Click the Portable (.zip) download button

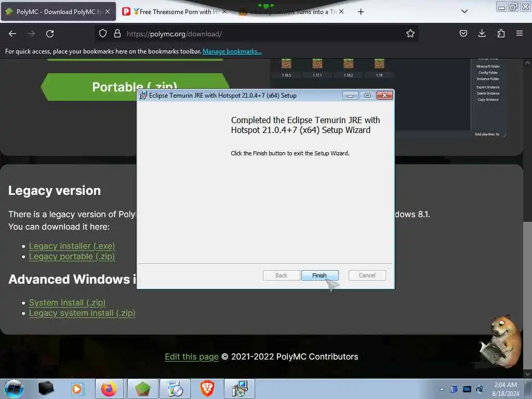(135, 87)
